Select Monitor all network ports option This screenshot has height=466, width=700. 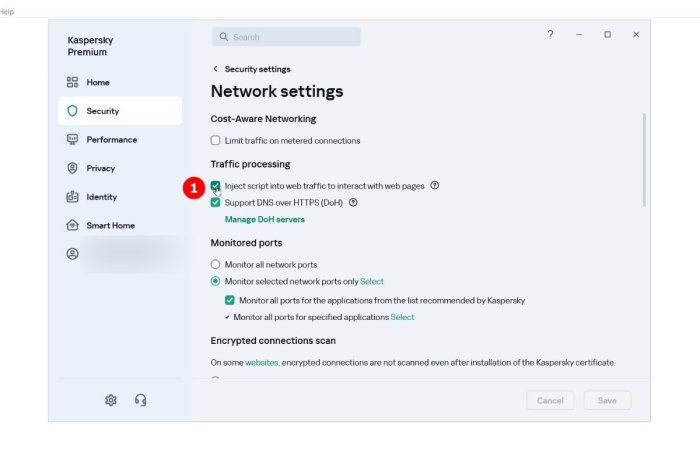coord(215,265)
